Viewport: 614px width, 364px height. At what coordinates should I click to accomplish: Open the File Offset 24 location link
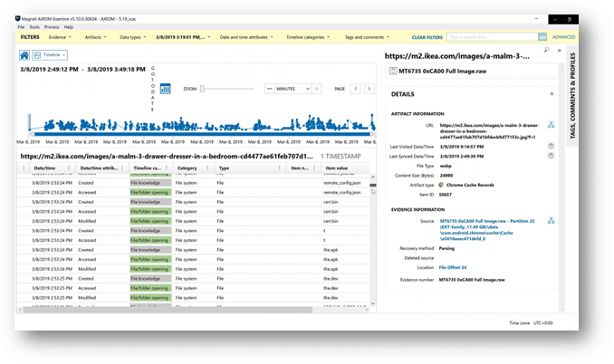(455, 267)
